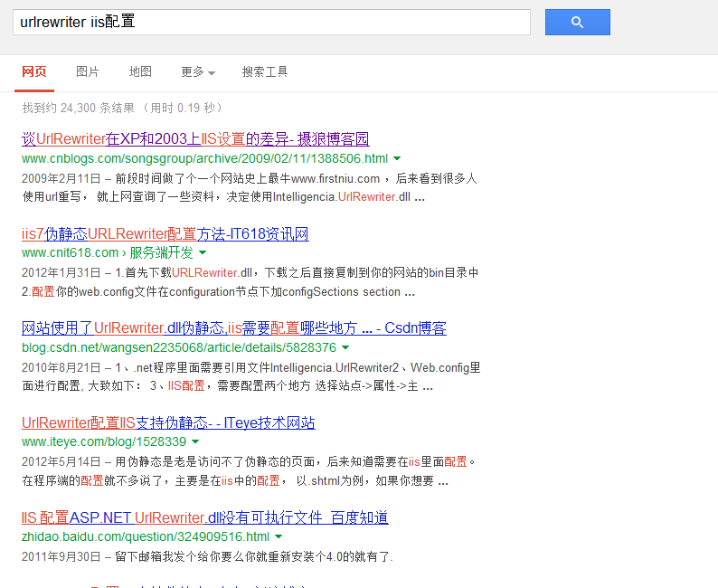The image size is (718, 588).
Task: Switch to the 图片 tab
Action: click(x=88, y=71)
